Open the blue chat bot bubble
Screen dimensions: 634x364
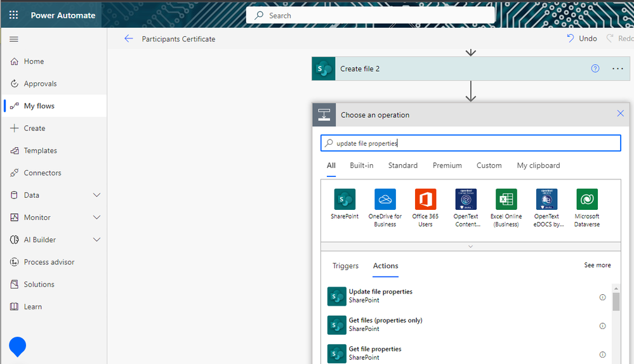[x=17, y=347]
